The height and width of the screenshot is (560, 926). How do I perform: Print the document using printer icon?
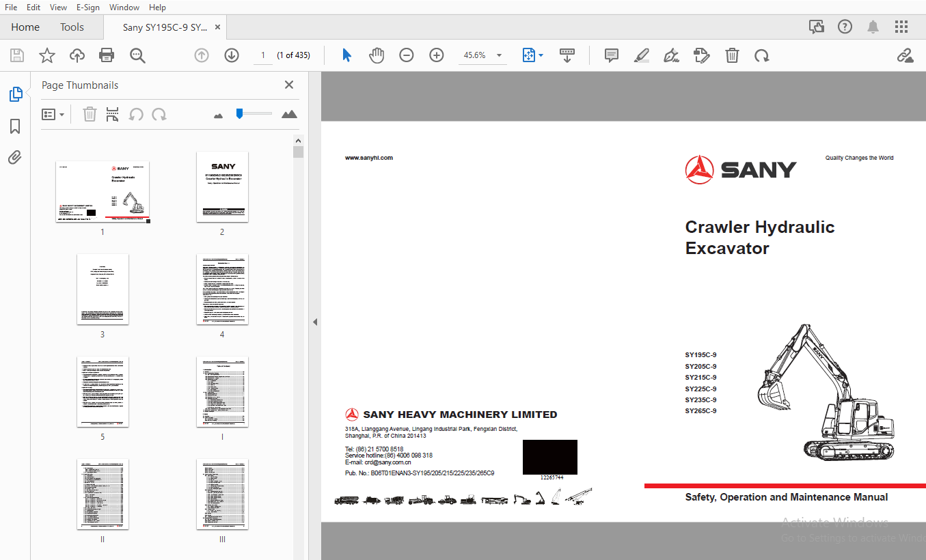click(x=107, y=55)
